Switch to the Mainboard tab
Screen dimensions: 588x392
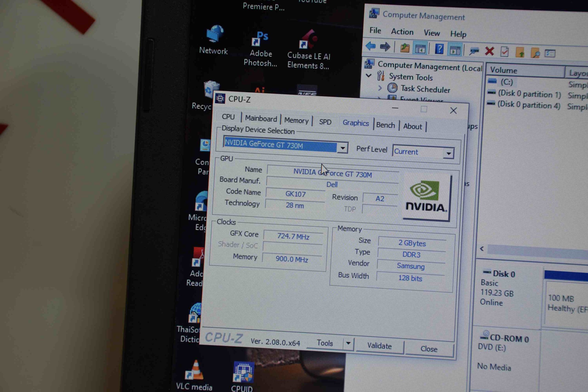pos(261,118)
